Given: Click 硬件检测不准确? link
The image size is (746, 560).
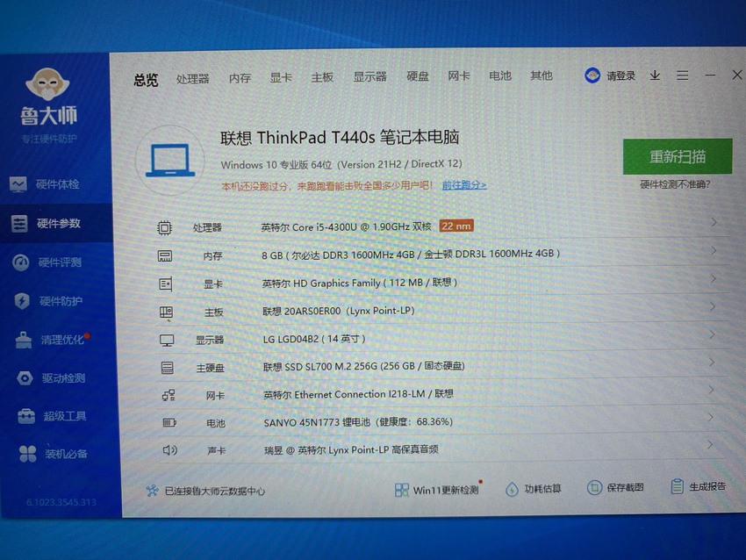Looking at the screenshot, I should coord(675,184).
